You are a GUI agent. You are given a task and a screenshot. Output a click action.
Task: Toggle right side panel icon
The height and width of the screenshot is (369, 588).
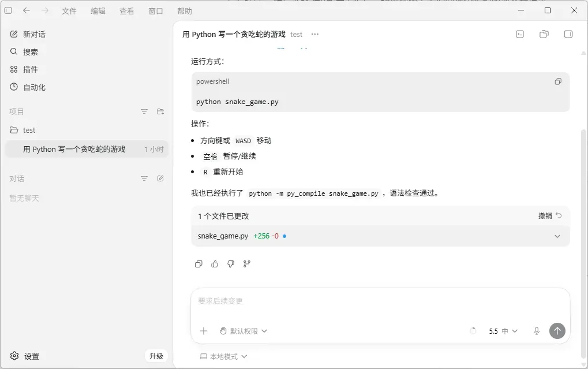pyautogui.click(x=568, y=34)
